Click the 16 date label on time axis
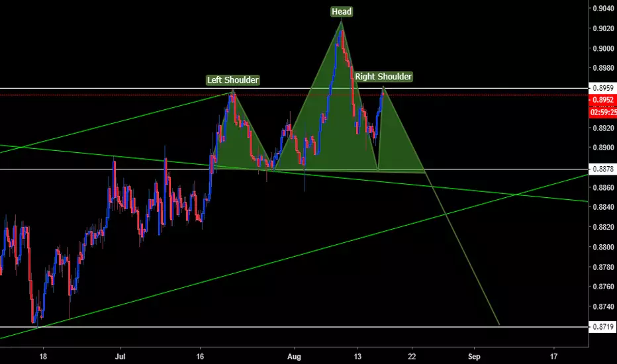The width and height of the screenshot is (617, 364). (200, 357)
